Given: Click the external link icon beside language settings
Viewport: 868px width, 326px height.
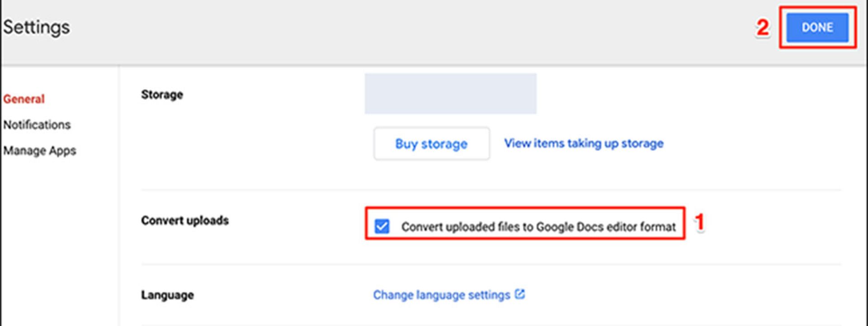Looking at the screenshot, I should coord(520,294).
